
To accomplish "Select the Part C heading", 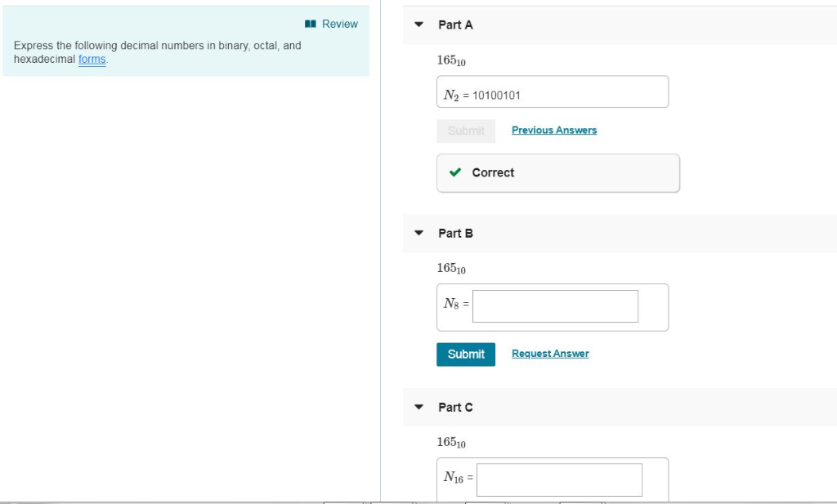I will point(456,407).
